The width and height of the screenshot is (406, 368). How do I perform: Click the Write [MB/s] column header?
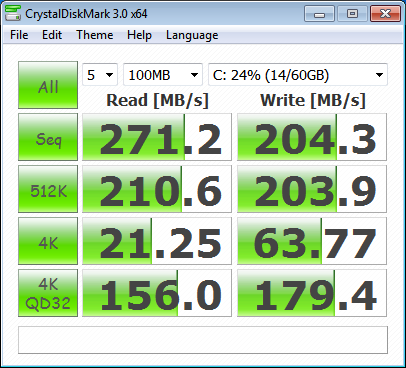click(x=313, y=100)
